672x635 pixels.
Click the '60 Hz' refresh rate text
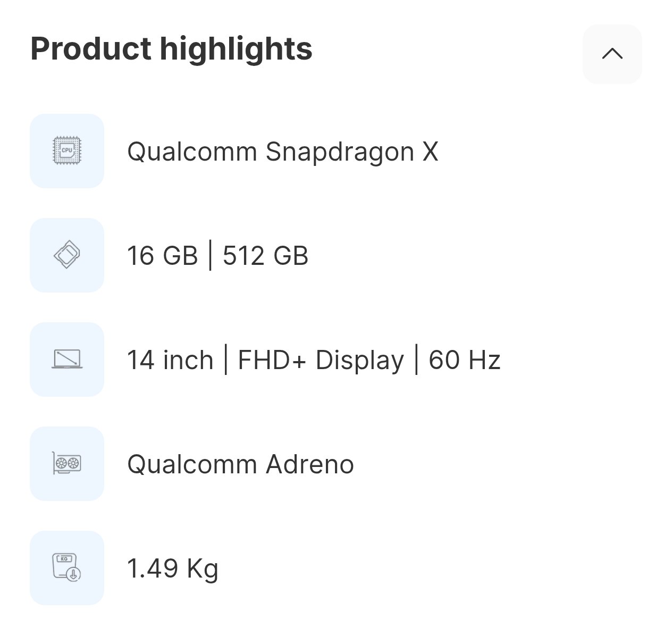point(465,360)
